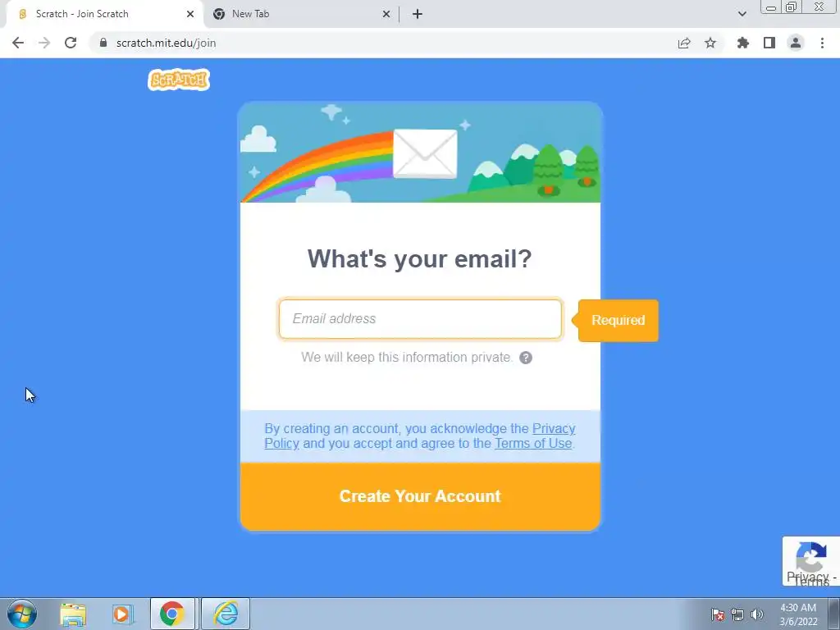The height and width of the screenshot is (630, 840).
Task: Click the "What's your email?" heading
Action: point(420,258)
